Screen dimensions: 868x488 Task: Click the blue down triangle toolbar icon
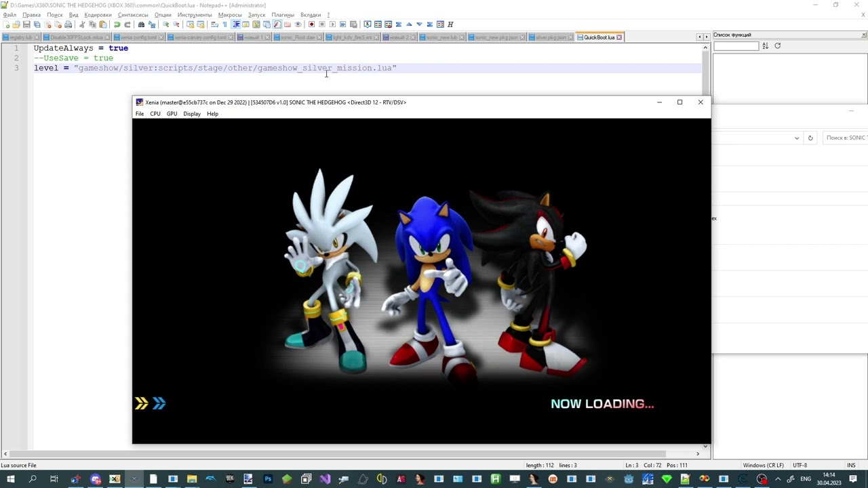[x=419, y=24]
